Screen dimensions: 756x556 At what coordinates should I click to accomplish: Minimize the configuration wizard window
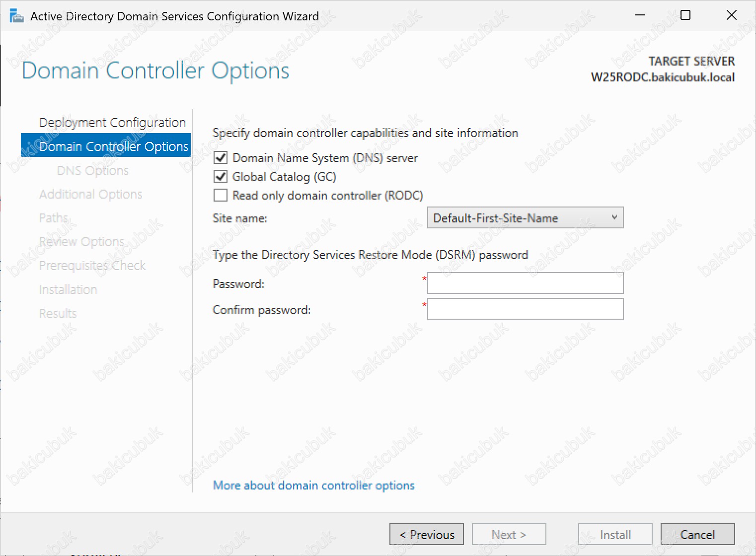[x=640, y=15]
